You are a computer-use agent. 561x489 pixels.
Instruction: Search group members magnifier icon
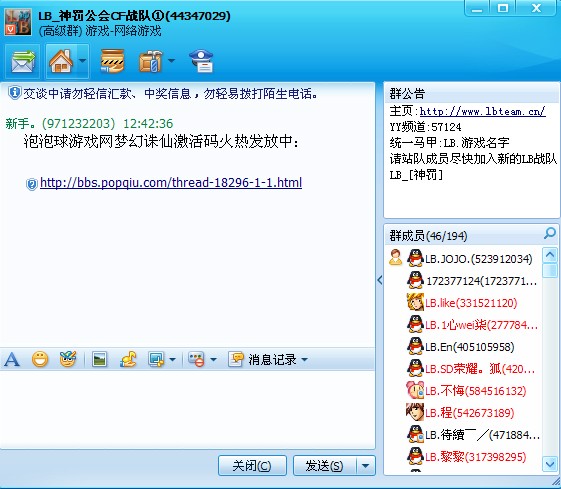click(550, 233)
